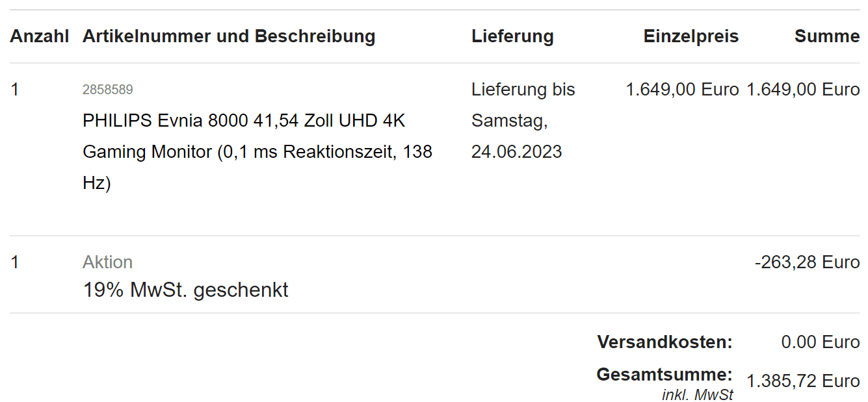Click the Versandkosten label
This screenshot has width=868, height=402.
point(664,342)
